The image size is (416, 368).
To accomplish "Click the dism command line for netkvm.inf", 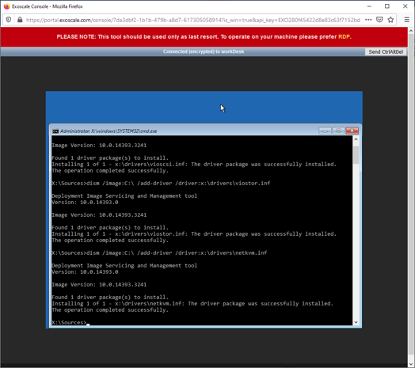I will tap(159, 253).
